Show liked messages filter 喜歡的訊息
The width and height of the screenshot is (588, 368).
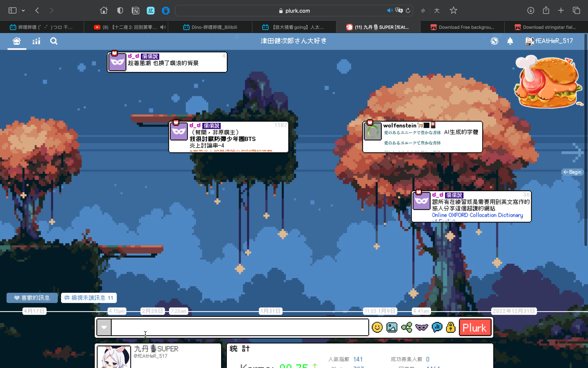(32, 298)
